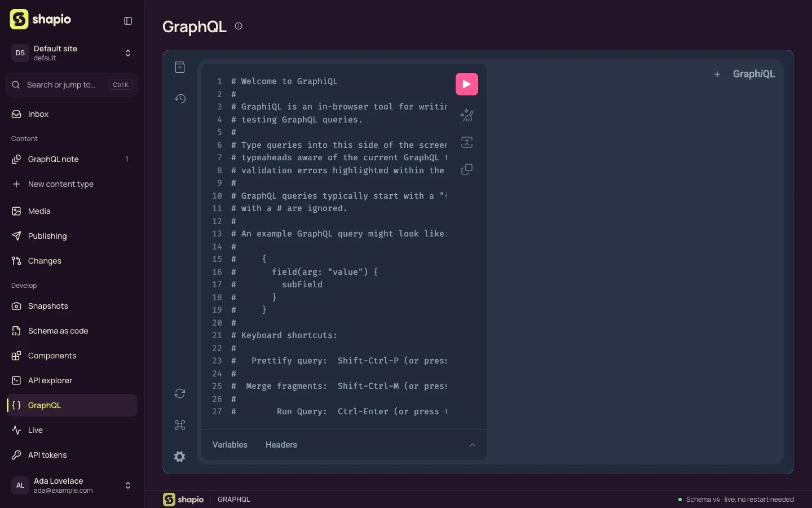Open the Default site switcher

(72, 53)
